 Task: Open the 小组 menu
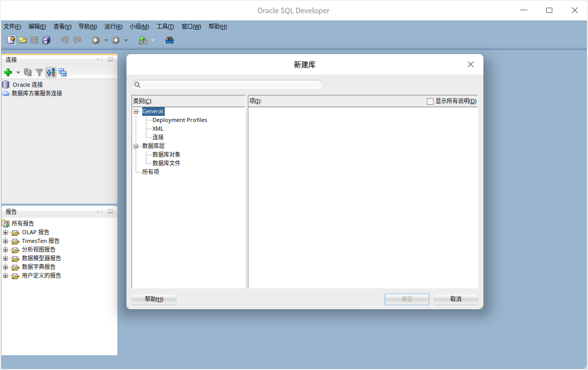tap(139, 27)
